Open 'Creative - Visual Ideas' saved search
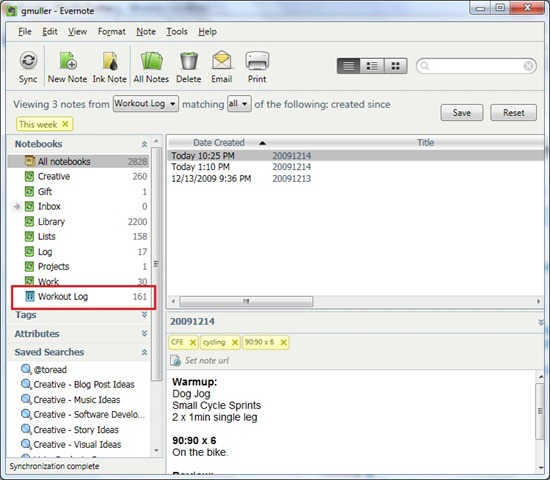Viewport: 550px width, 480px height. click(x=71, y=445)
